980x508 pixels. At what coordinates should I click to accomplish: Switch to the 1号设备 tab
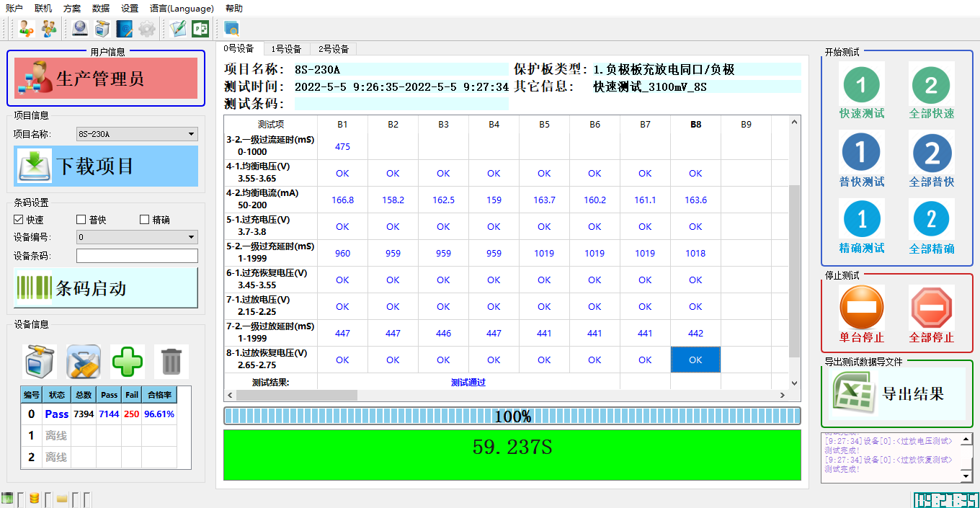click(286, 49)
